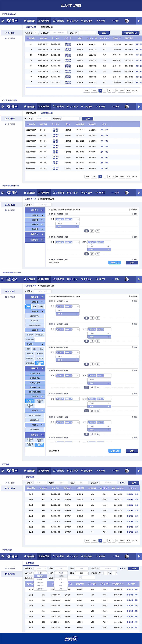Click 保存 button on collapsed 新建自定义人群 screen
Viewport: 142px width, 644px height.
[132, 262]
